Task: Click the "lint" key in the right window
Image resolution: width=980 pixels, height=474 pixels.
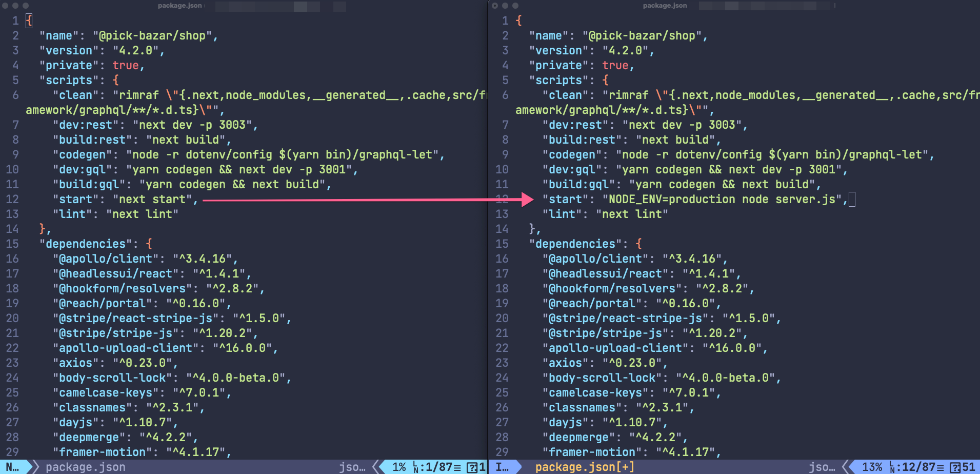Action: [562, 214]
